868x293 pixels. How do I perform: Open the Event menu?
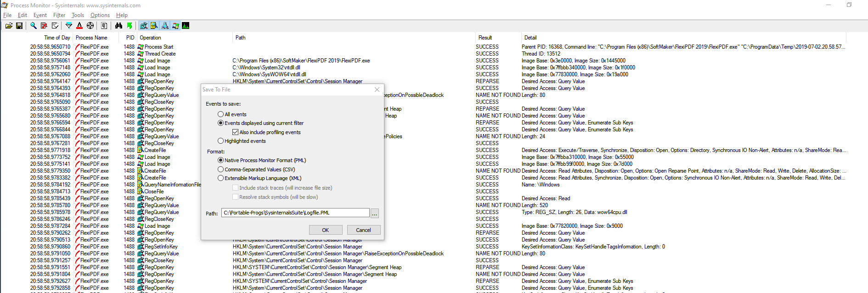(40, 15)
